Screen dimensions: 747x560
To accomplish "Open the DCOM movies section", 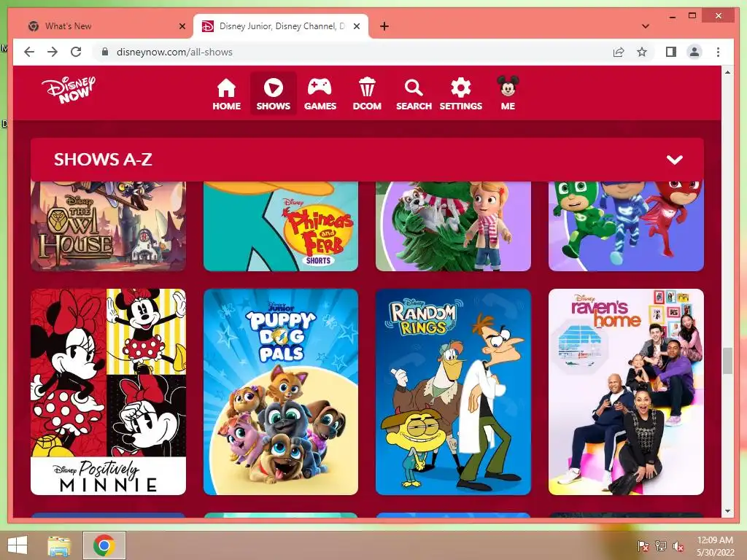I will point(367,94).
